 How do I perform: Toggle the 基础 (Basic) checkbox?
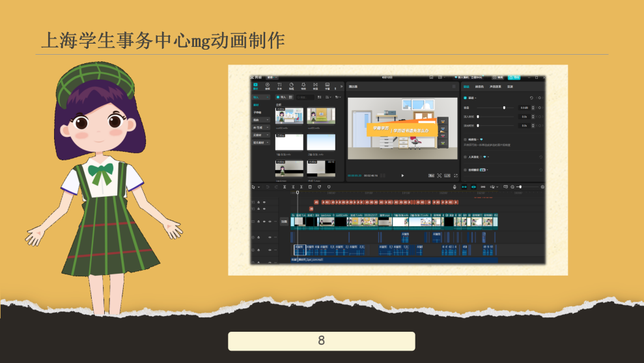(x=465, y=98)
